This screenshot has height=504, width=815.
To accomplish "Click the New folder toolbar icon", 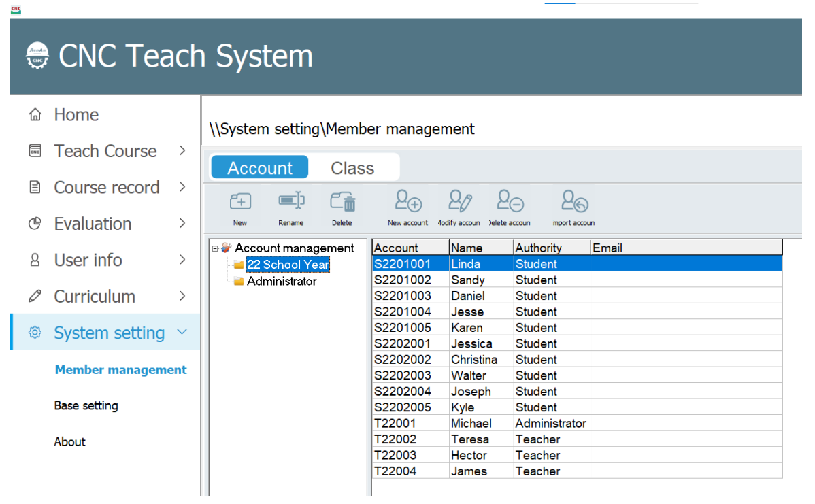I will coord(240,201).
